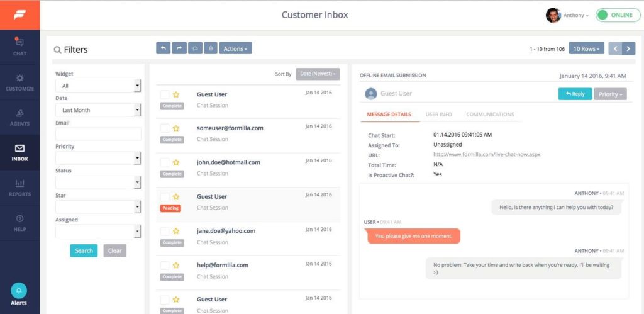Viewport: 644px width, 314px height.
Task: Click the Guest User avatar in message header
Action: [x=371, y=94]
